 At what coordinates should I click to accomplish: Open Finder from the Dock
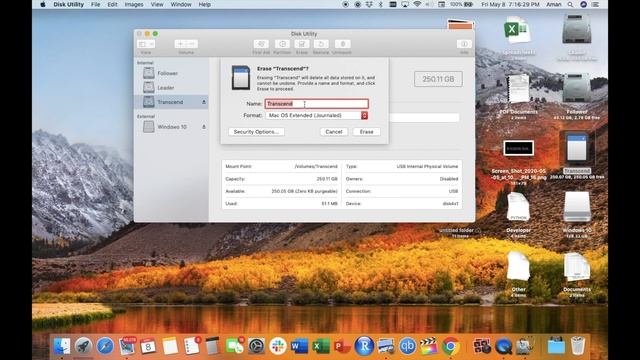(62, 346)
